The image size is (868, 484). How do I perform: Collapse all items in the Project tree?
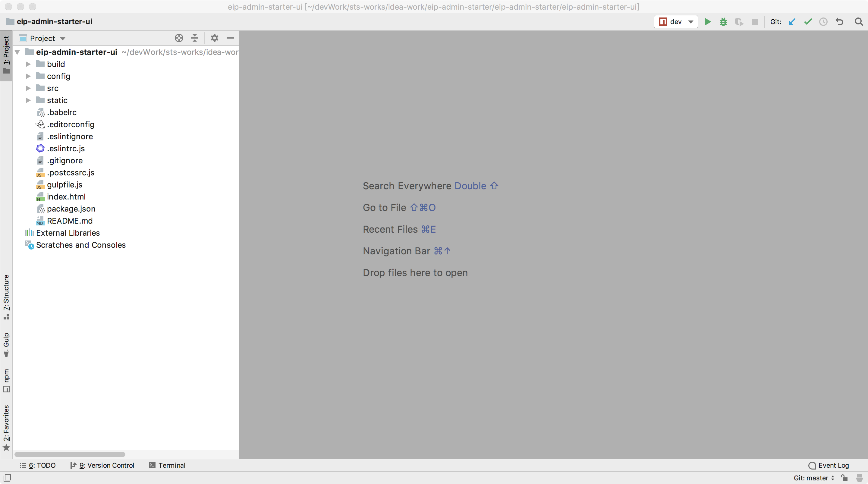(x=194, y=38)
